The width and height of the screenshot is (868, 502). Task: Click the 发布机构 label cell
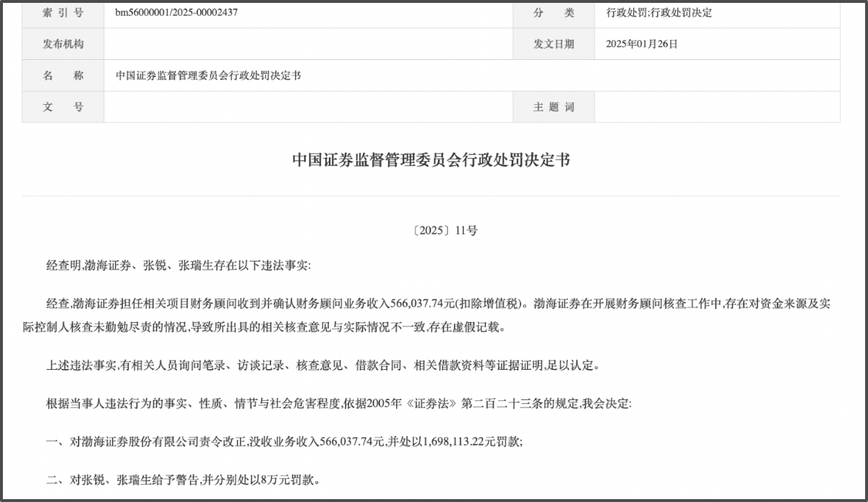click(63, 44)
